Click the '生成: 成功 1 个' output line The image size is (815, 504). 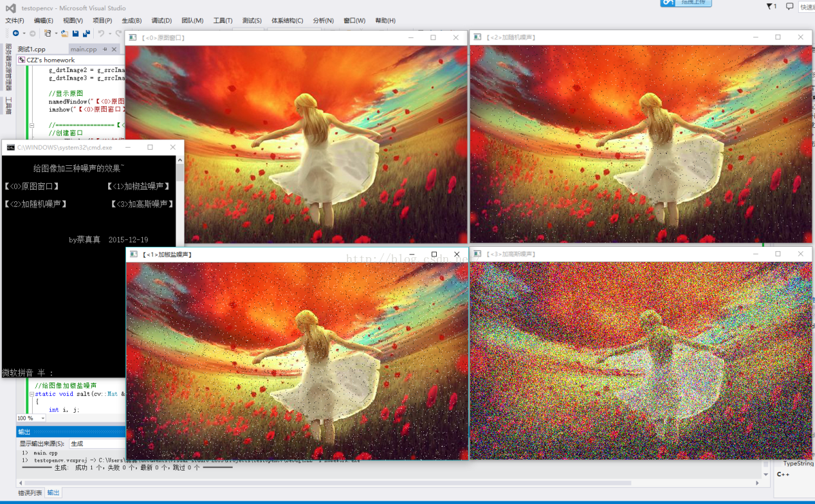(x=127, y=467)
